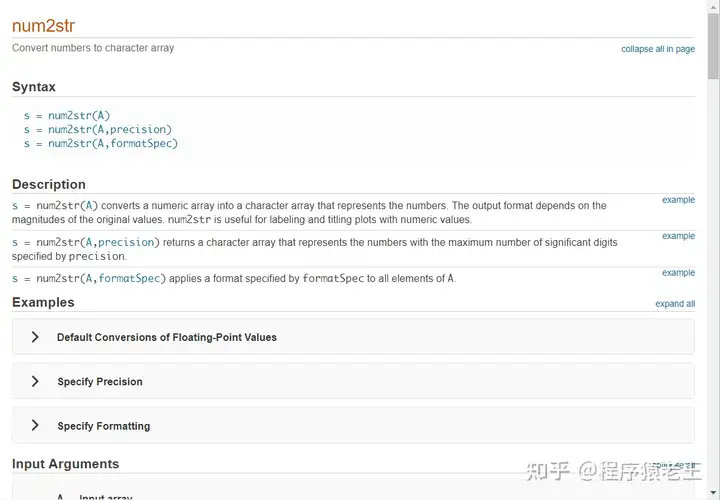Click 'precision' link in description paragraph

pos(126,242)
